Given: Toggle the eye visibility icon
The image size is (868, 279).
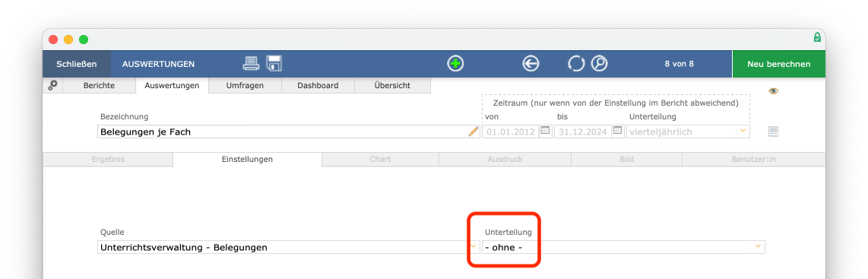Looking at the screenshot, I should (773, 90).
